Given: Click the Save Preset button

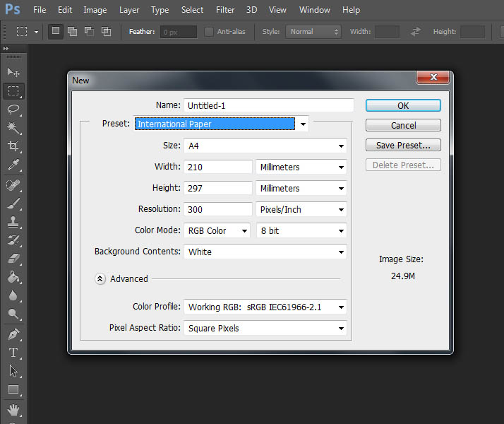Looking at the screenshot, I should 403,145.
